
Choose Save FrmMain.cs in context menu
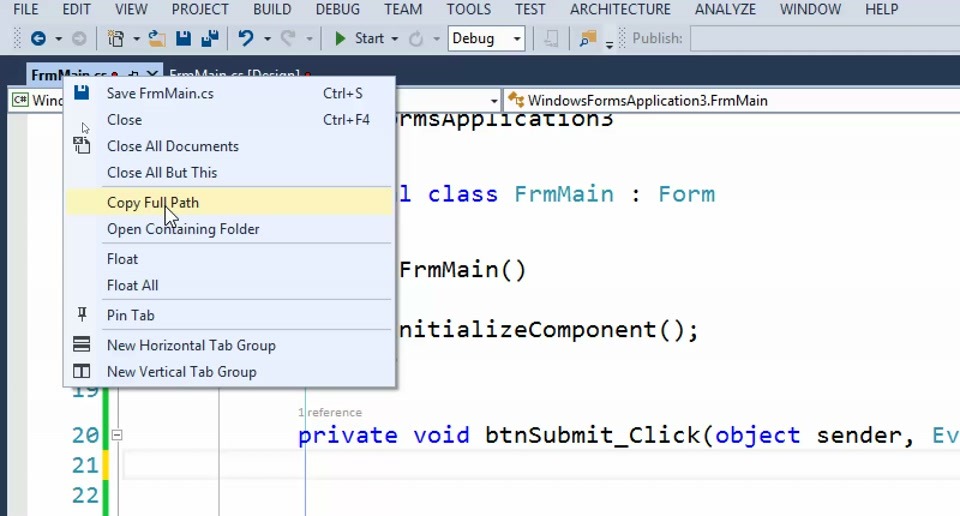click(230, 94)
